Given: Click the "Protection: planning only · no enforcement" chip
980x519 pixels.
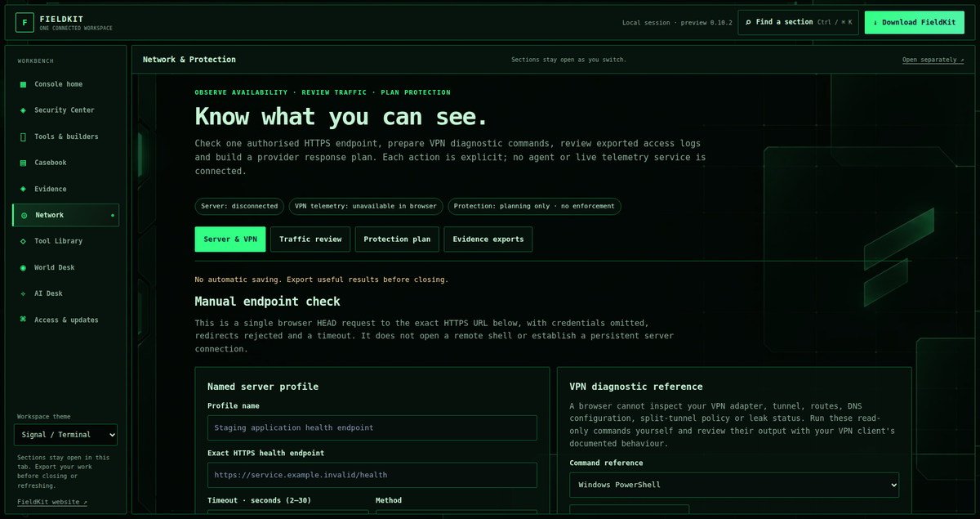Looking at the screenshot, I should (534, 206).
